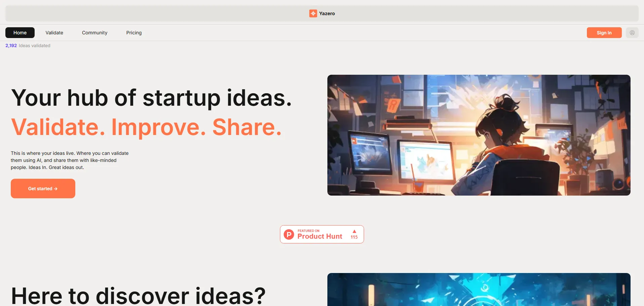
Task: Click the Yazero orange logo icon
Action: 313,13
